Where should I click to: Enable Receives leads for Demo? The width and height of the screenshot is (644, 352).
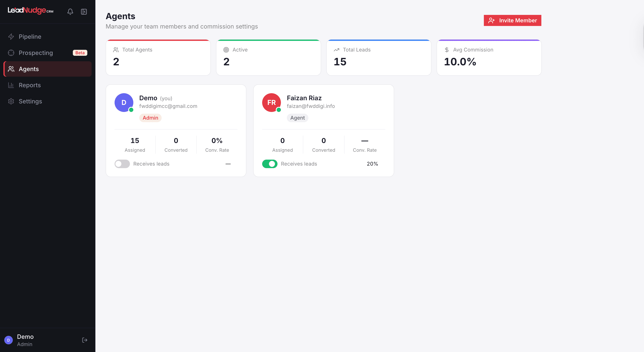pos(122,164)
